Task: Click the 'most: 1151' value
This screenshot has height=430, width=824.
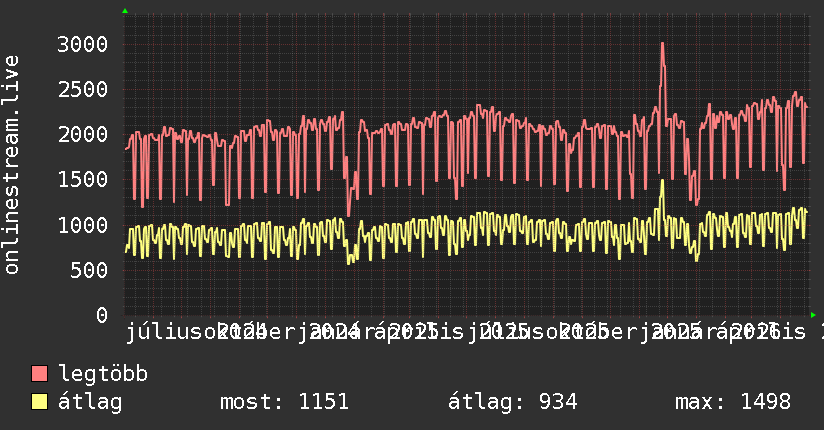Action: pyautogui.click(x=284, y=402)
